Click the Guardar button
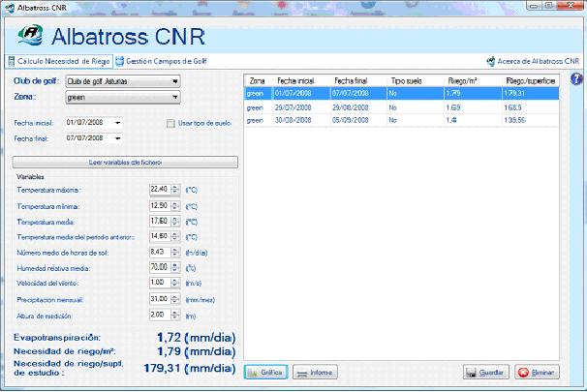 (486, 373)
